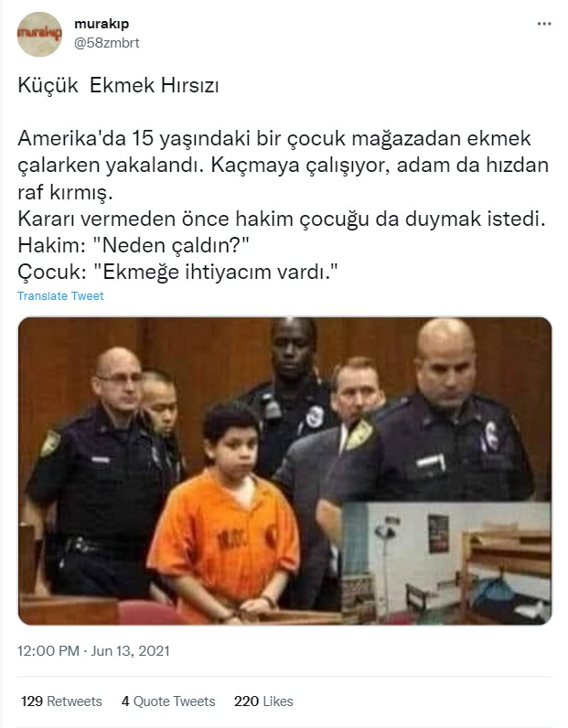Click the inset bunk bed room picture

pyautogui.click(x=446, y=563)
